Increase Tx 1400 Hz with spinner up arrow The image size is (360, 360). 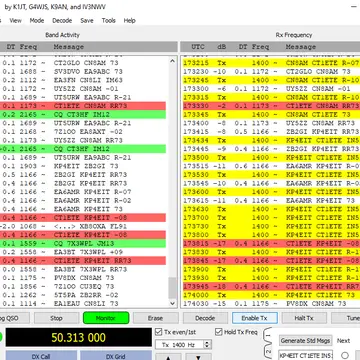(x=207, y=343)
